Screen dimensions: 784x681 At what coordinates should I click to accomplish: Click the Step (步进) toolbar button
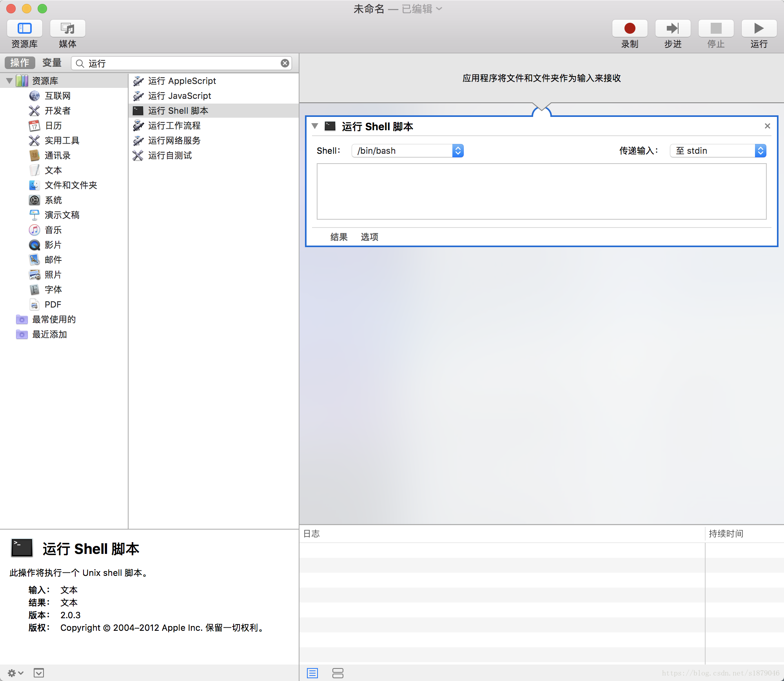673,29
